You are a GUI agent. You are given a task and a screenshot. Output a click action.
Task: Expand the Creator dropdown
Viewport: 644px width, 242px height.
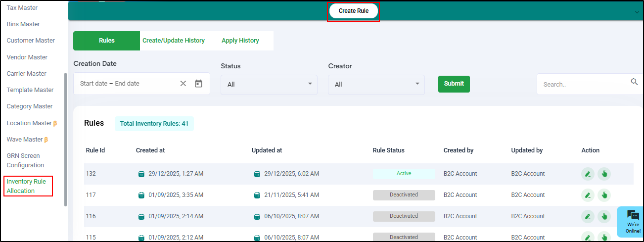pos(376,84)
